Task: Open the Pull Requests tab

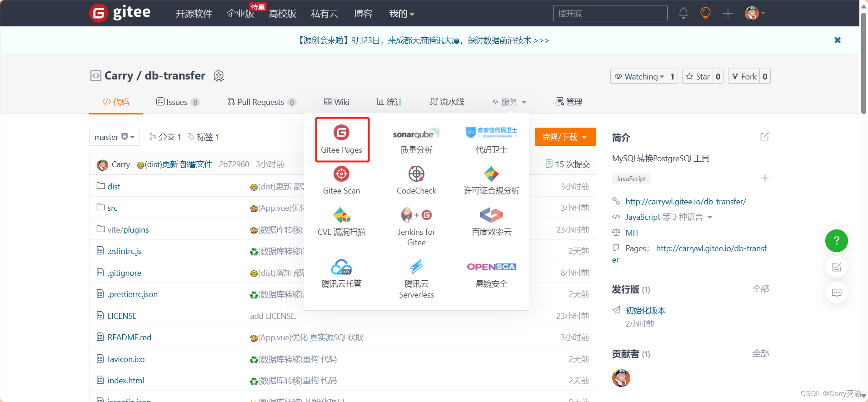Action: [x=262, y=102]
